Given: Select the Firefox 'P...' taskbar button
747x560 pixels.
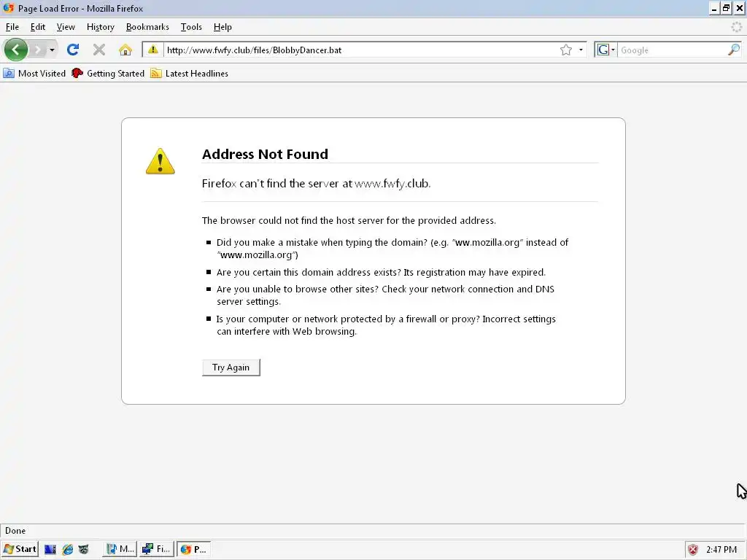Looking at the screenshot, I should [194, 549].
